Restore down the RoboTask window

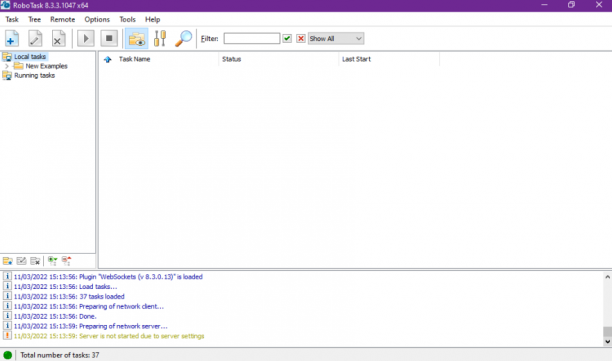tap(571, 5)
